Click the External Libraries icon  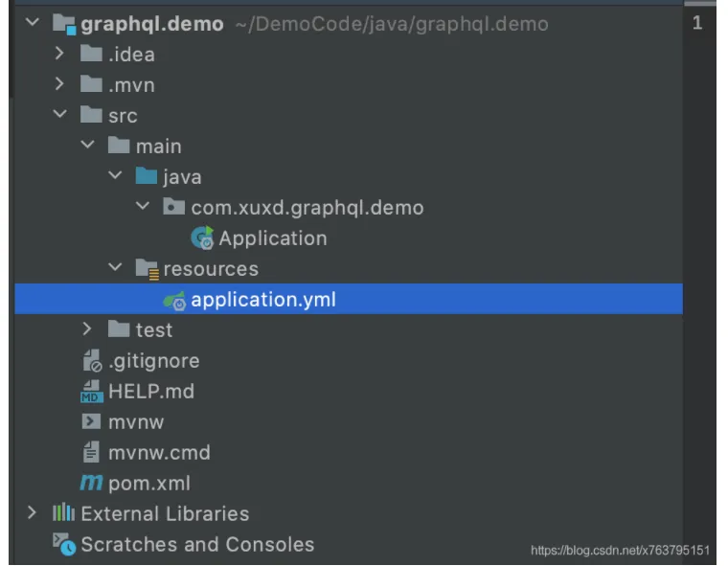pyautogui.click(x=63, y=514)
